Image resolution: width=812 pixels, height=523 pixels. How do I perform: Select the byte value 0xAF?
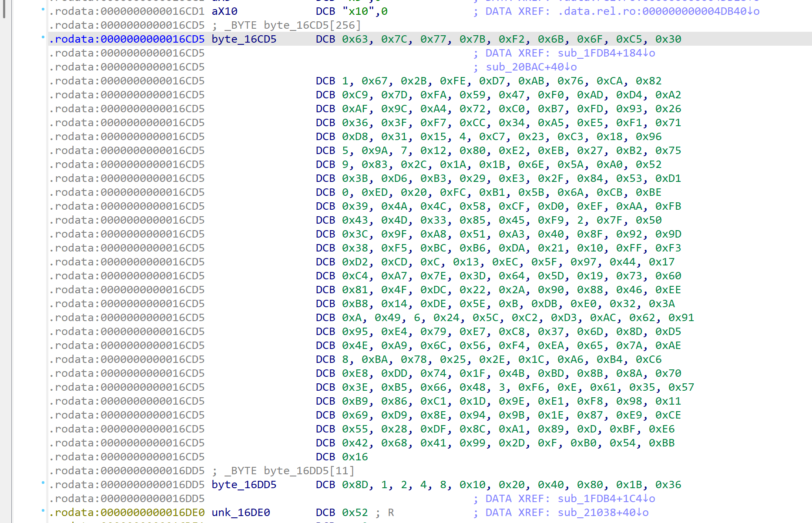(355, 109)
